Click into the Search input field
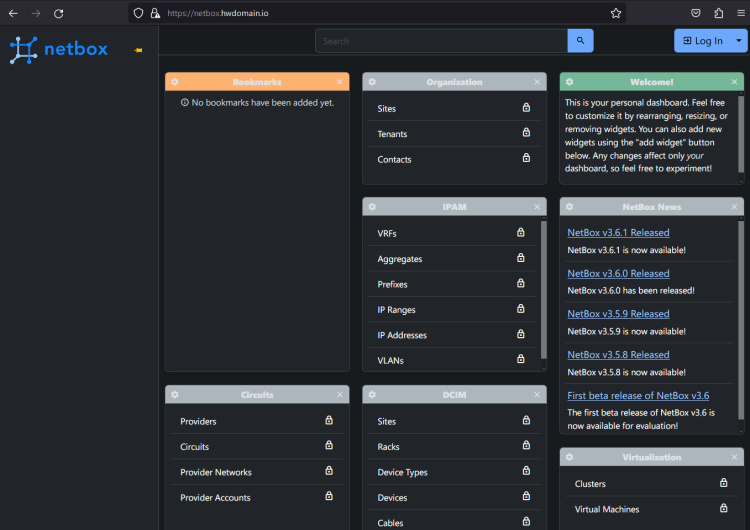 [441, 41]
